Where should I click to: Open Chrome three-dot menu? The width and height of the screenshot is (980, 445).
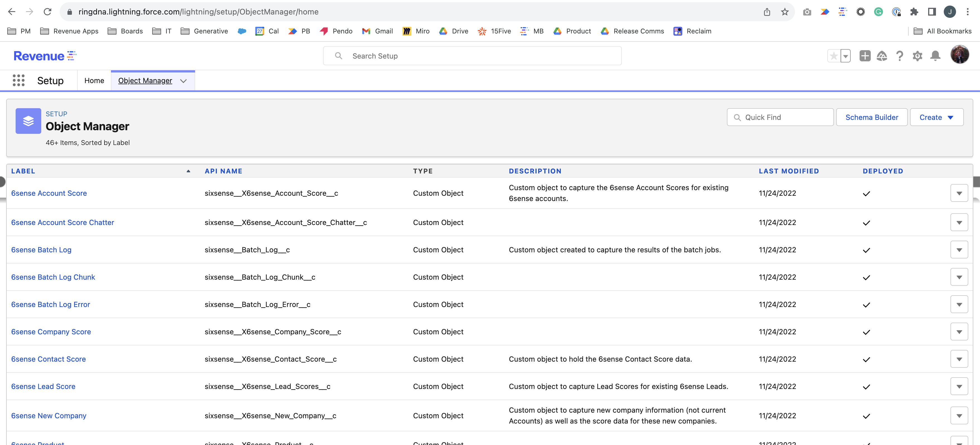point(968,12)
